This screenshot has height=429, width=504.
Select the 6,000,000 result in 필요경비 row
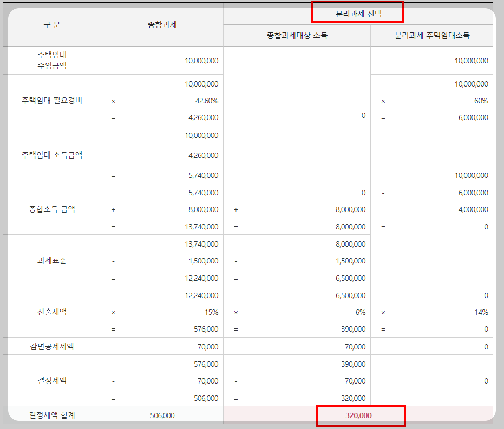tap(473, 117)
